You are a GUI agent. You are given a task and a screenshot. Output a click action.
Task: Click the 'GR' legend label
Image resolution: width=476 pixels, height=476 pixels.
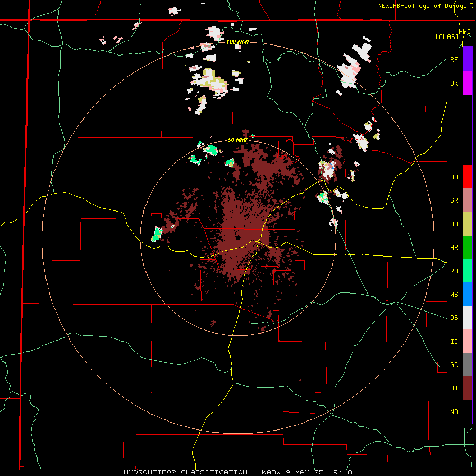[x=454, y=200]
